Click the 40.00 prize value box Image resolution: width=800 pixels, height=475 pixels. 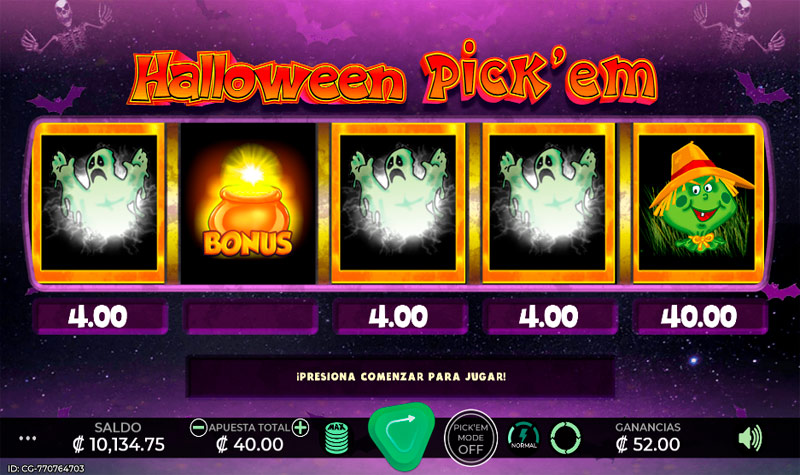(x=699, y=317)
